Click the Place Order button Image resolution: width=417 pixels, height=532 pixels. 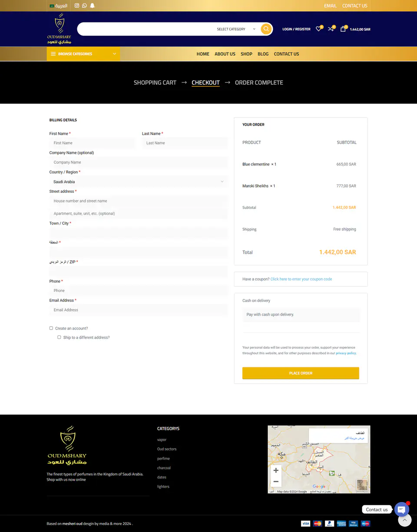click(x=301, y=373)
